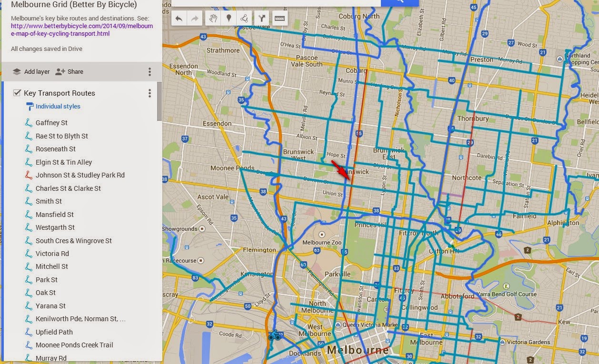Click the line icon beside Gaffney St
Viewport: 599px width, 364px height.
click(x=29, y=123)
